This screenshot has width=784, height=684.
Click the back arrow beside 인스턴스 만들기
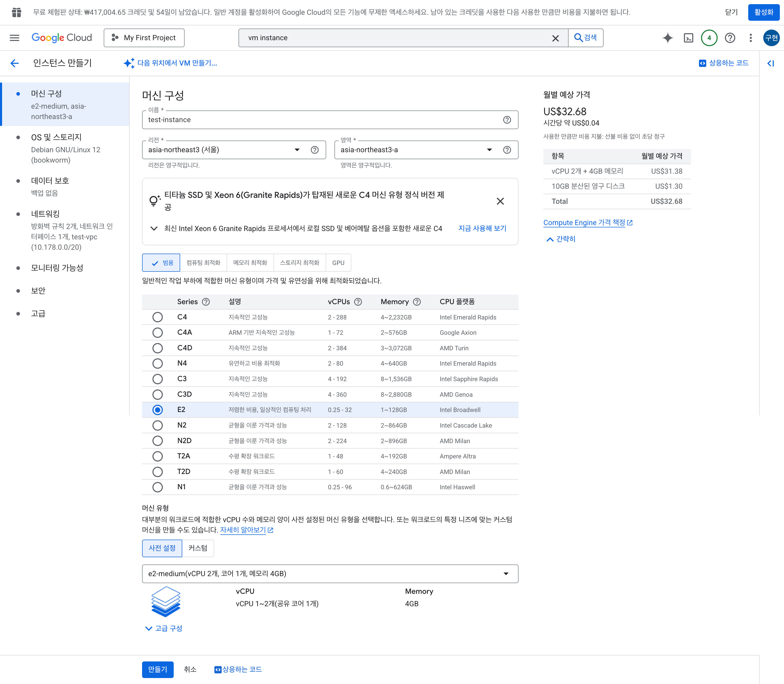tap(15, 63)
